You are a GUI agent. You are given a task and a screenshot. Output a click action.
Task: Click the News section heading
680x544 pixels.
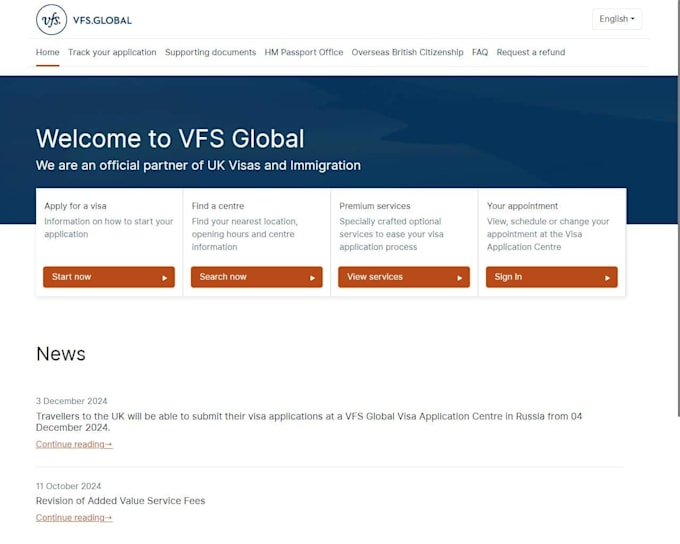click(61, 354)
